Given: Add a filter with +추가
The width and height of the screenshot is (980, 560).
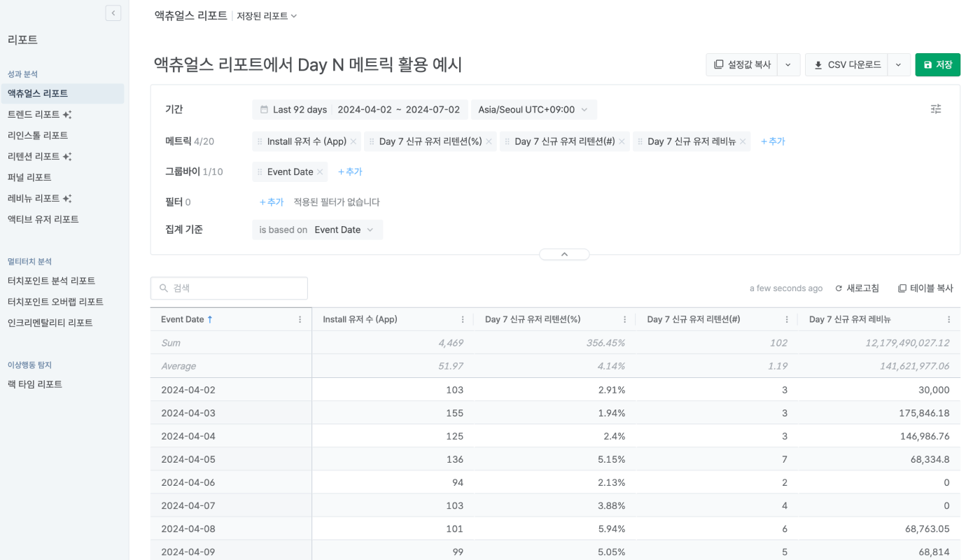Looking at the screenshot, I should pos(271,202).
